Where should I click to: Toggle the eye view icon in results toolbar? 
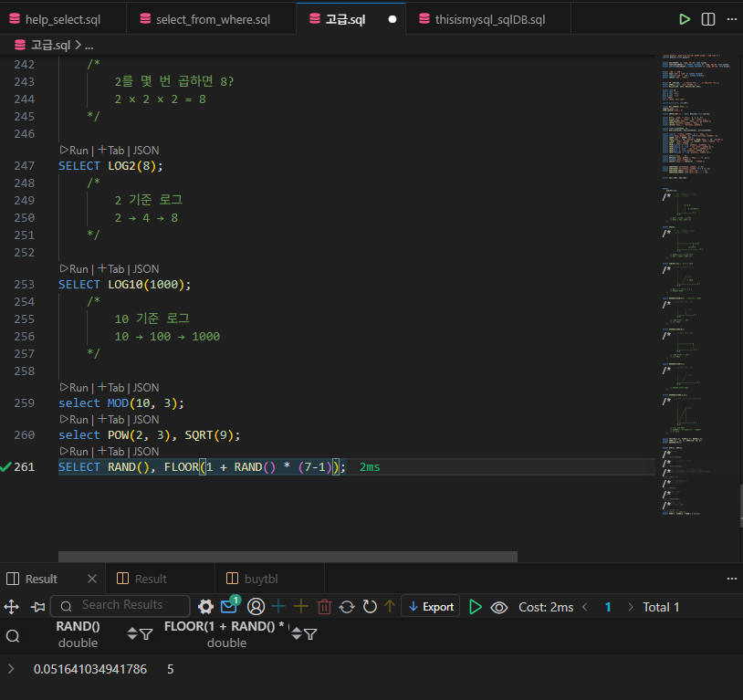(x=499, y=607)
